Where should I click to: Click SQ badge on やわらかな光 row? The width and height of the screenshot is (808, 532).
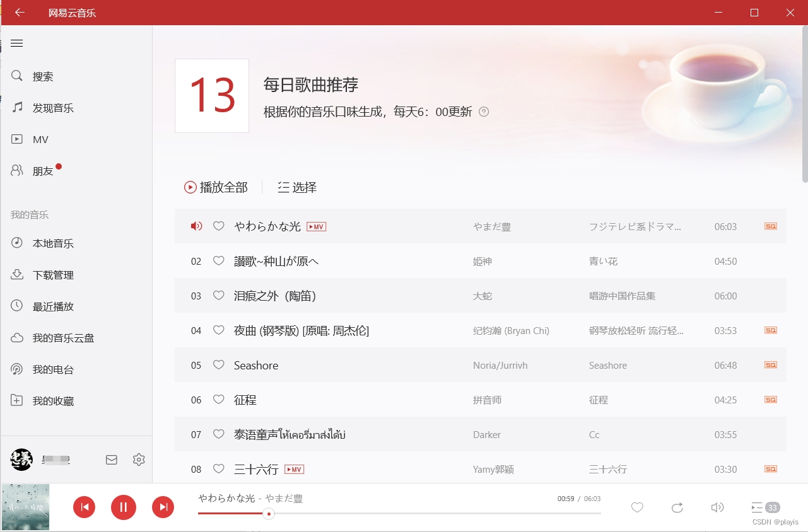[x=771, y=226]
